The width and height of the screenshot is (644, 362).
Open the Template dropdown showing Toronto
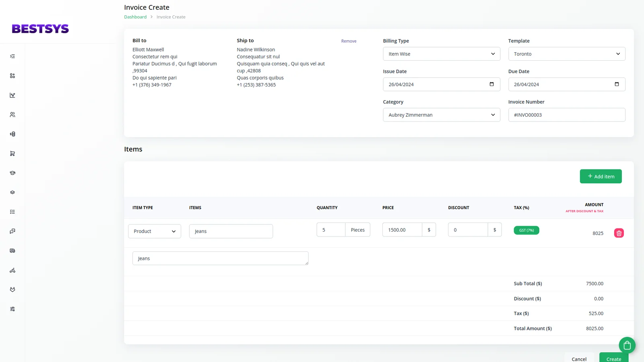pyautogui.click(x=566, y=54)
